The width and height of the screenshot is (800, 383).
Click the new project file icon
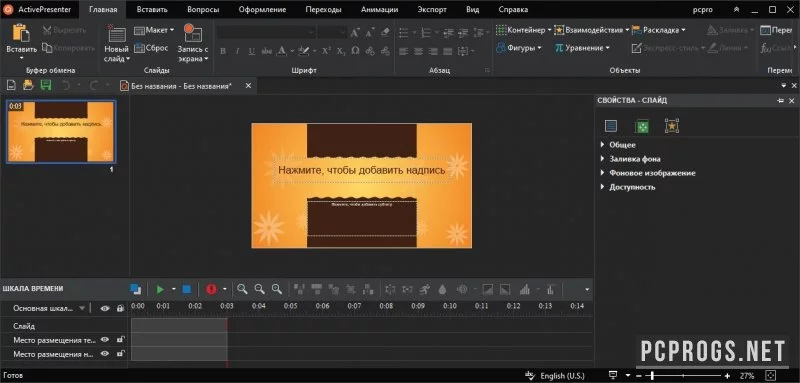coord(12,86)
